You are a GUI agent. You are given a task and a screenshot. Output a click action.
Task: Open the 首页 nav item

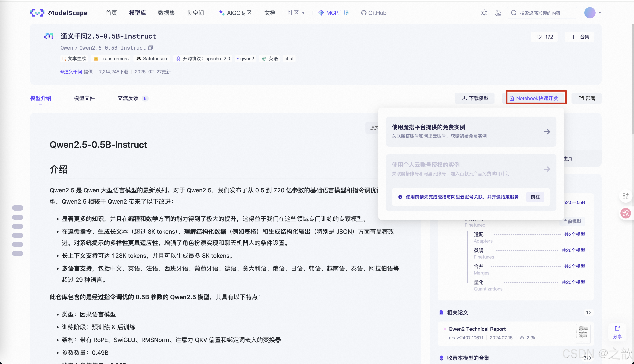(111, 13)
